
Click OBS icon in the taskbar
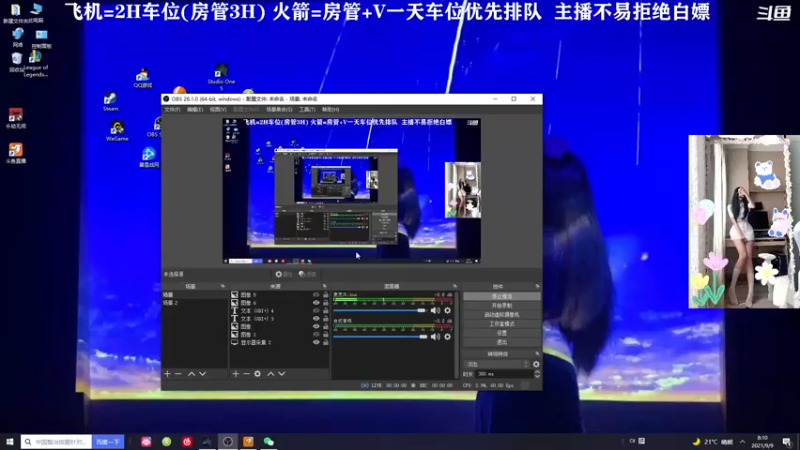click(228, 441)
